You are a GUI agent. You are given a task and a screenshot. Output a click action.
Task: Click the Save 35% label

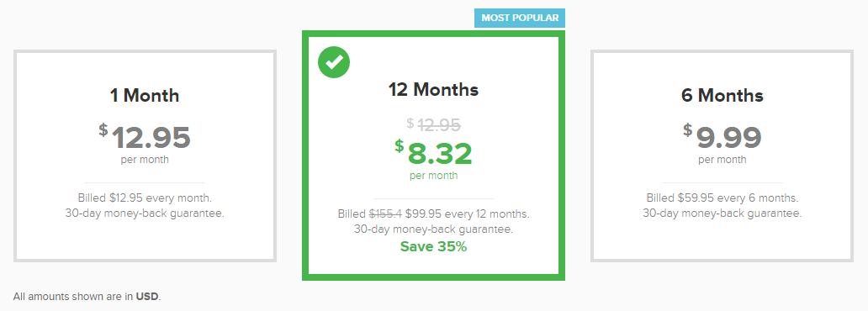(433, 247)
